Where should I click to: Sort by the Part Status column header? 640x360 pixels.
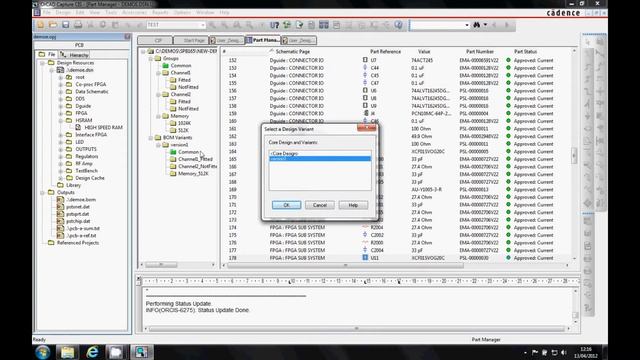tap(525, 51)
